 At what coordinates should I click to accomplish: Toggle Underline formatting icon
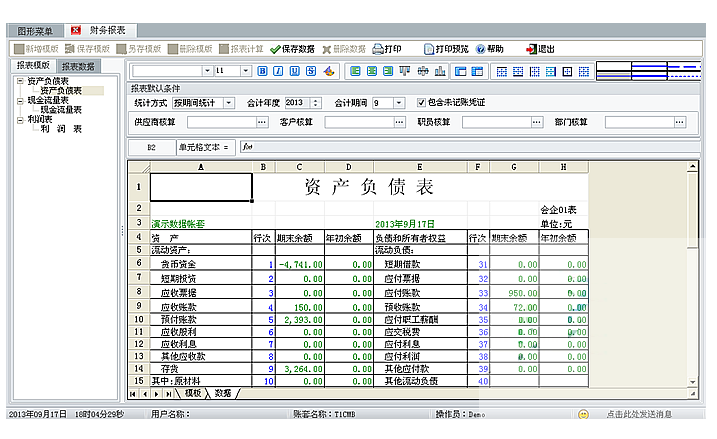click(x=294, y=71)
